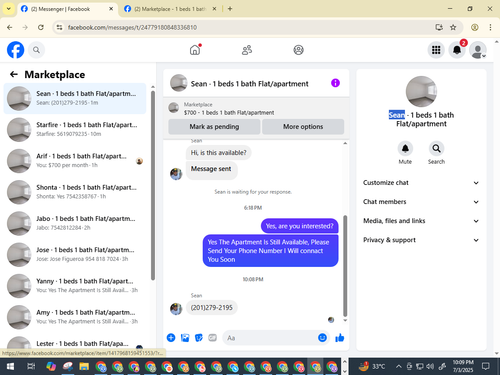Viewport: 500px width, 375px height.
Task: Expand Privacy & support section
Action: tap(421, 240)
